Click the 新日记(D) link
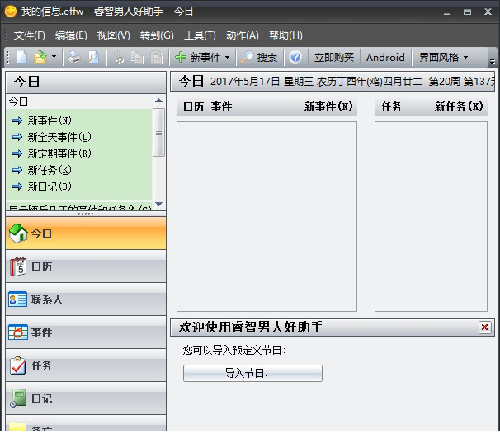500x448 pixels. 50,186
